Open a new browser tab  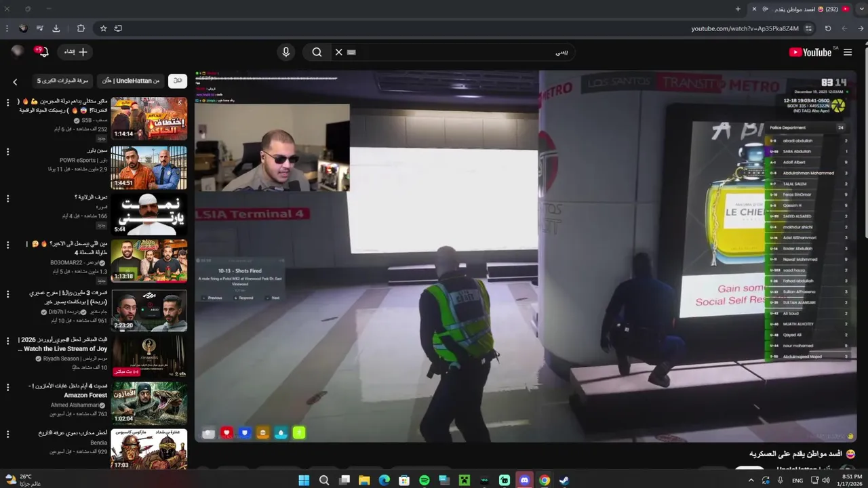click(738, 9)
